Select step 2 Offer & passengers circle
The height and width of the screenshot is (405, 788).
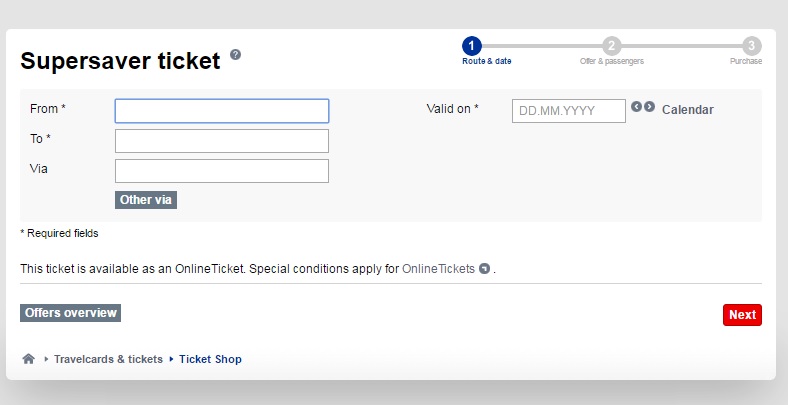point(611,46)
